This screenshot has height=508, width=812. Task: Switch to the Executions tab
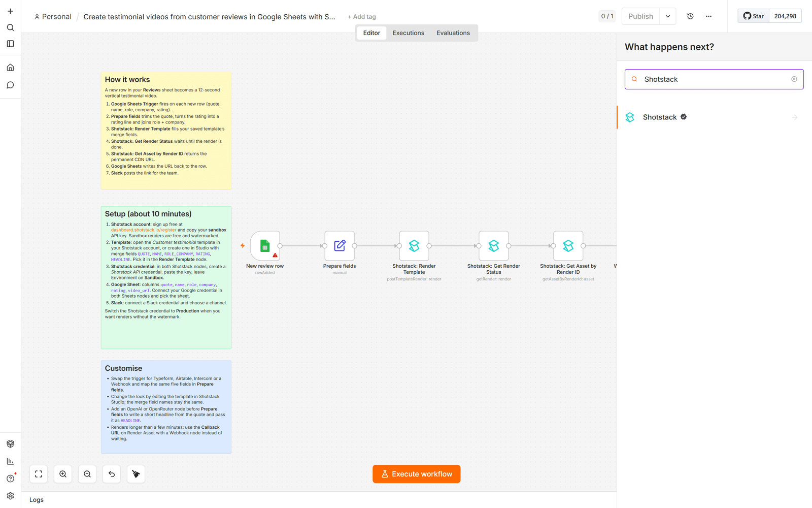click(408, 33)
